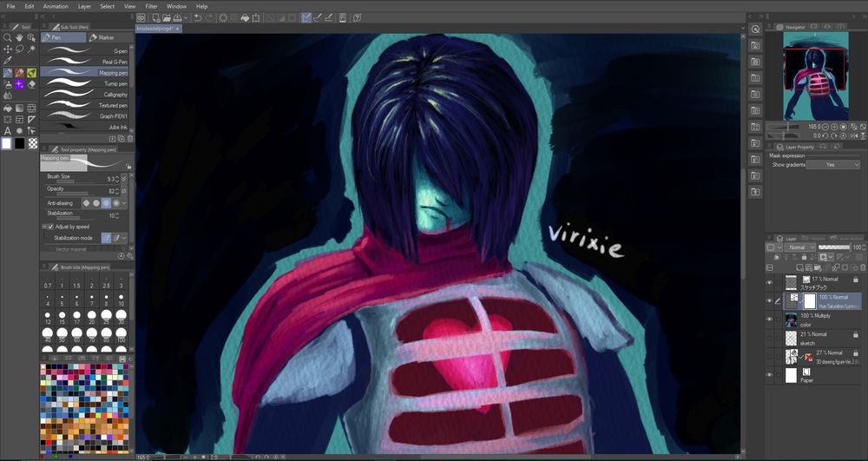This screenshot has width=868, height=461.
Task: Click Rotate left icon in Navigator
Action: 825,135
